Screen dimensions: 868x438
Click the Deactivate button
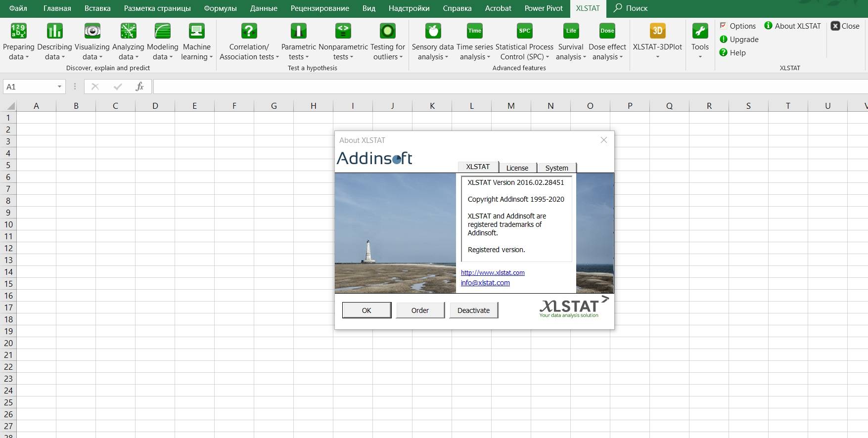coord(473,310)
